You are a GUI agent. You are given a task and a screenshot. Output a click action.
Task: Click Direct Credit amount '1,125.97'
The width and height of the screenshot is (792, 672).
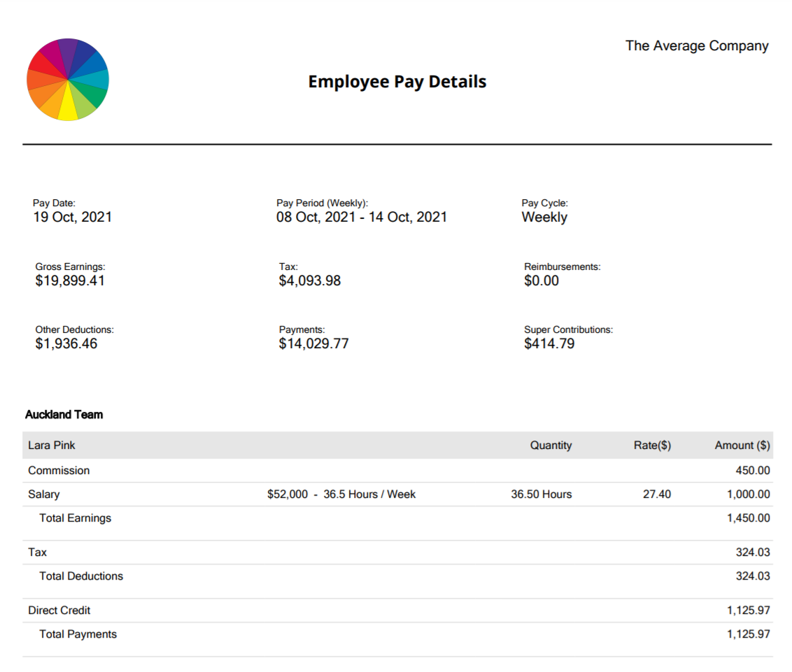tap(748, 610)
